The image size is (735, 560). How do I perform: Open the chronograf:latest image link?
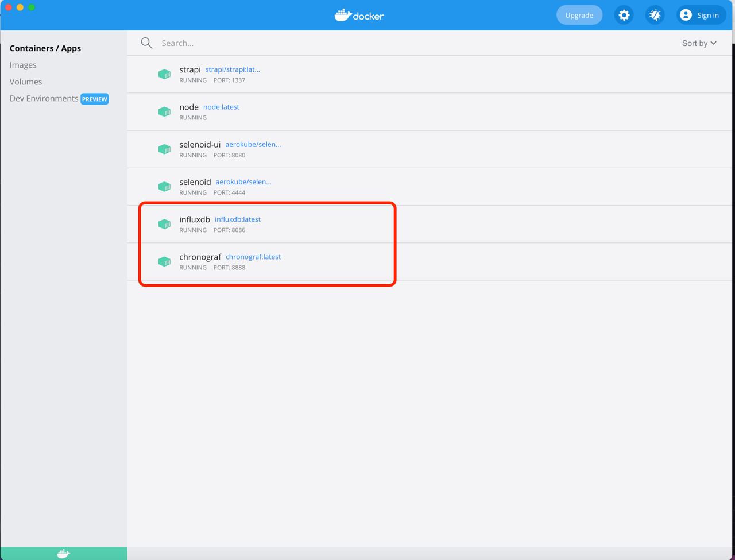pyautogui.click(x=253, y=257)
